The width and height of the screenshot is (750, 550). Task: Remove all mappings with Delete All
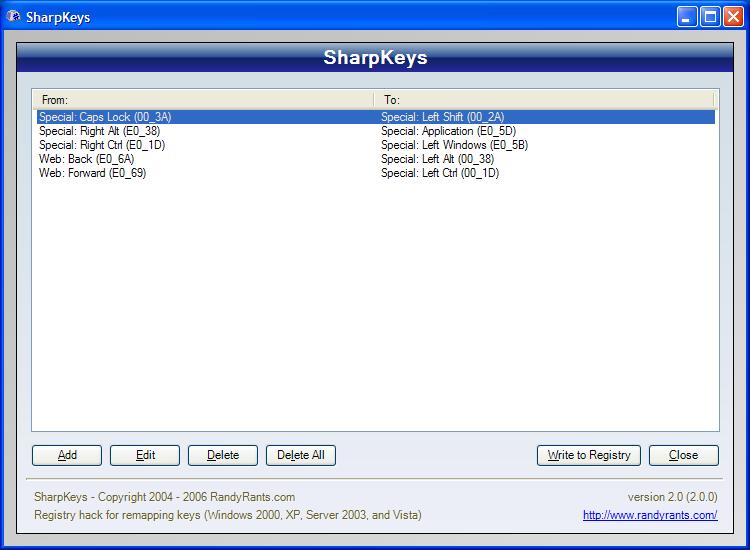[301, 455]
